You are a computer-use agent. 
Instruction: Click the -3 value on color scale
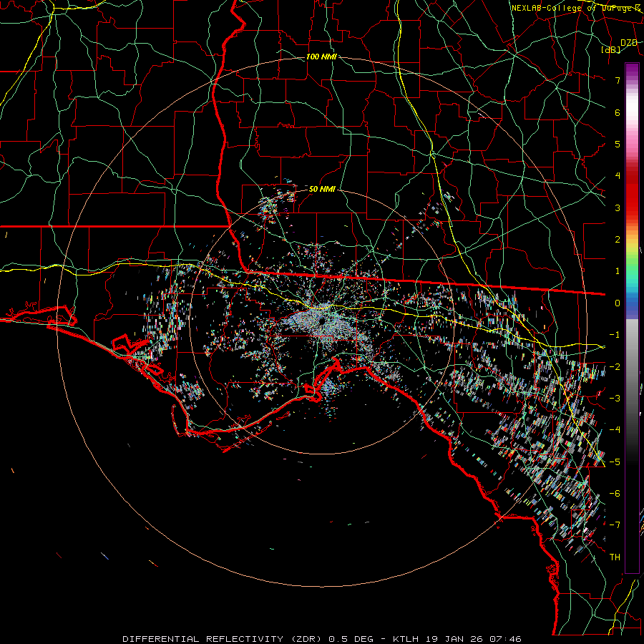(615, 399)
